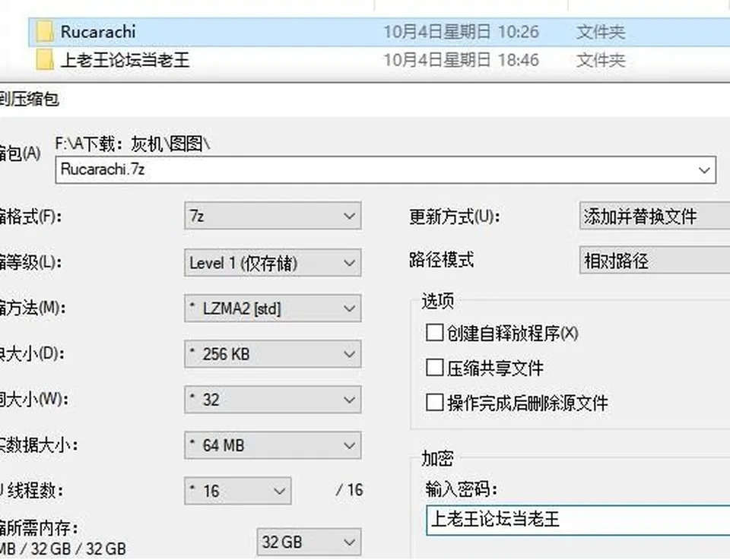Expand the LZMA2 [std] method dropdown

click(x=272, y=308)
